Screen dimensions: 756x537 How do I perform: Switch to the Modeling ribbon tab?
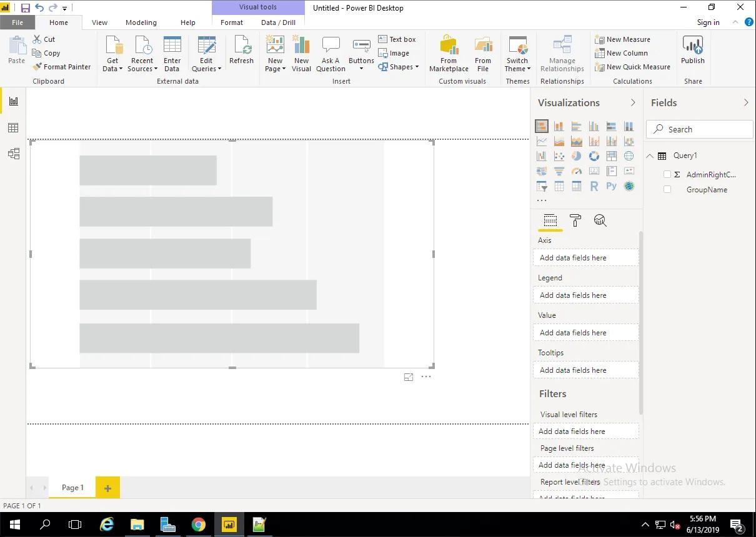[141, 22]
